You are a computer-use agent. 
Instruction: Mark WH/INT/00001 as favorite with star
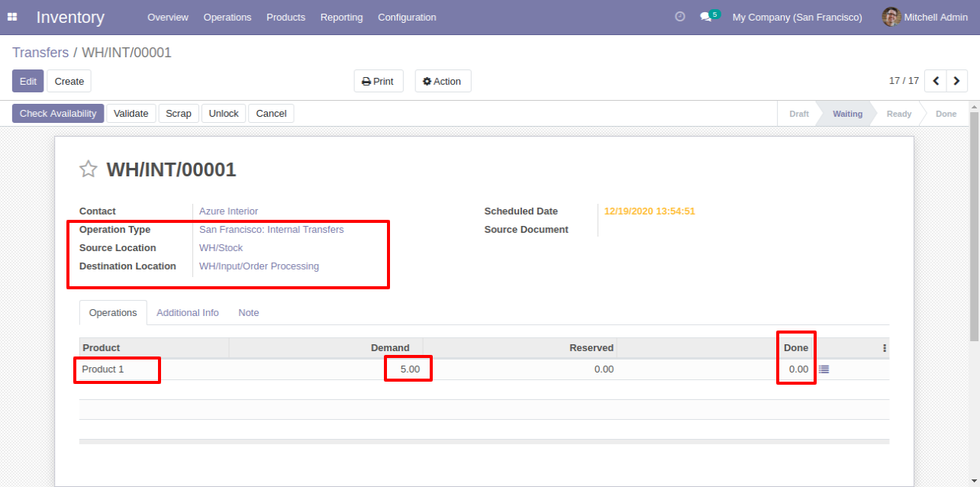point(89,169)
